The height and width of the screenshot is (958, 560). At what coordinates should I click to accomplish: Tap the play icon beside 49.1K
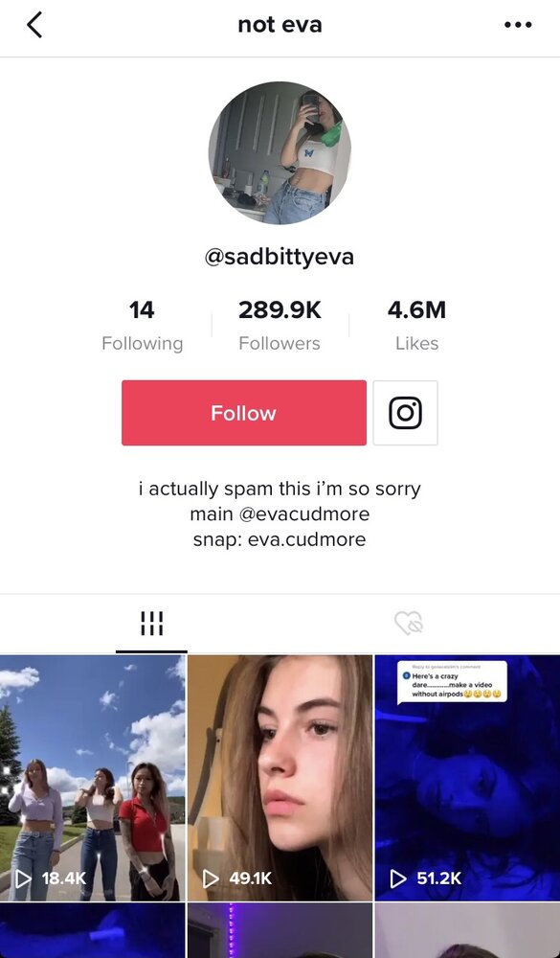(211, 878)
